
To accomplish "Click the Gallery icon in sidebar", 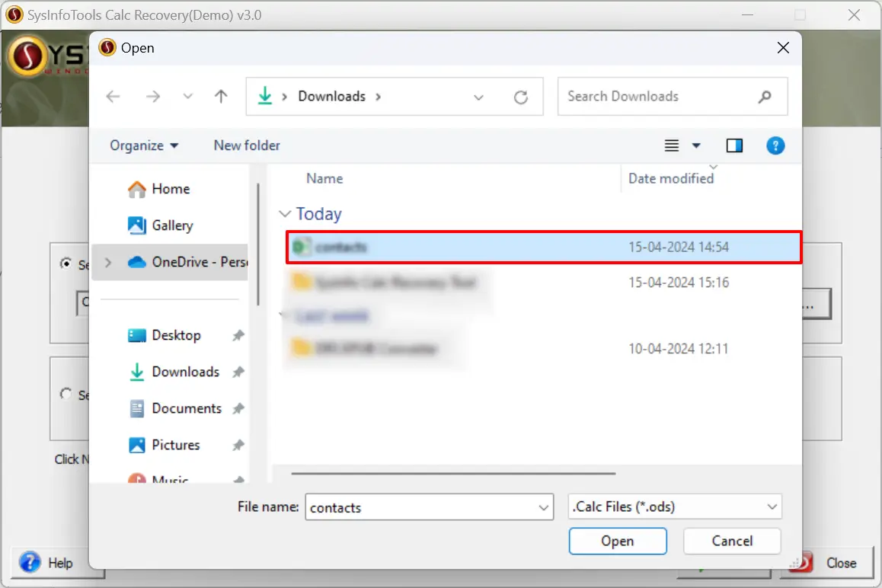I will [x=136, y=225].
